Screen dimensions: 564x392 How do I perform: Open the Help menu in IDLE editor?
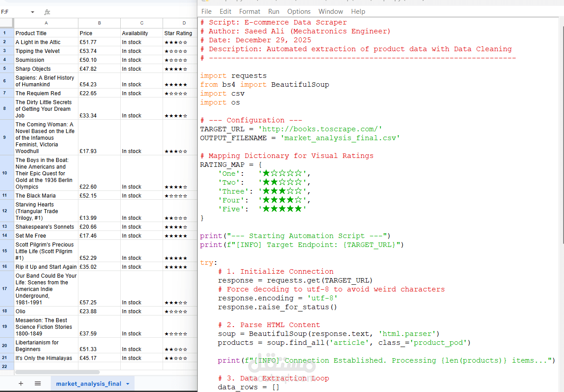point(358,12)
